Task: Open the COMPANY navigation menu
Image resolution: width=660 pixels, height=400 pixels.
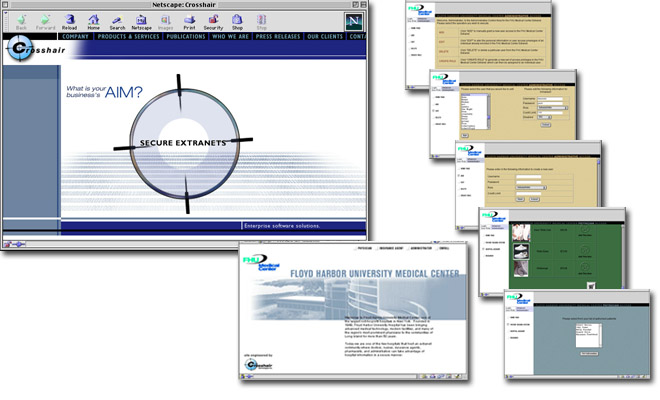Action: click(75, 37)
